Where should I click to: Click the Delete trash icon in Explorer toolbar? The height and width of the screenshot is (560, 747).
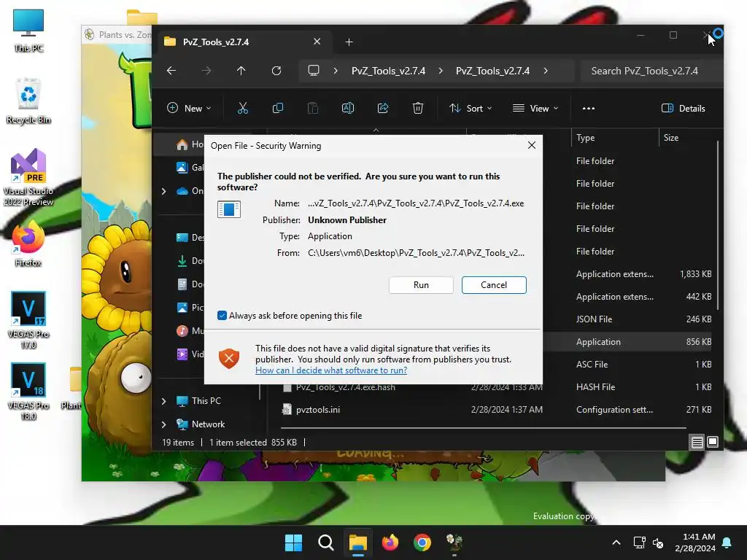[x=418, y=108]
